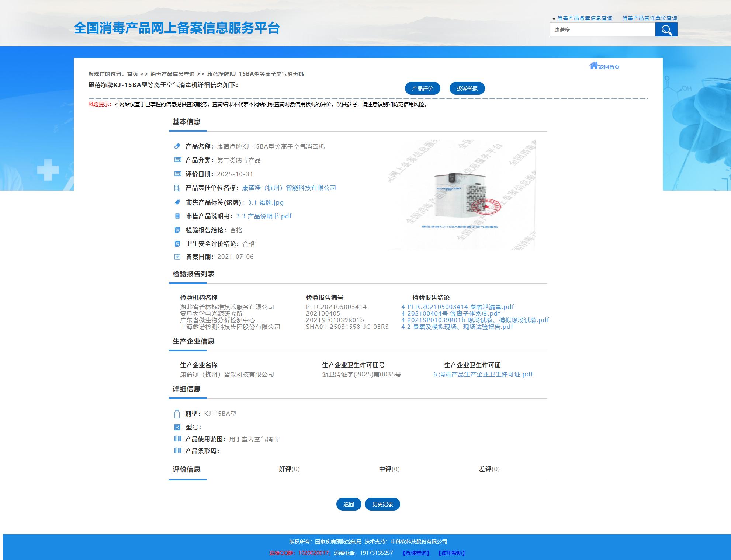The height and width of the screenshot is (560, 731).
Task: Click the 返回 button
Action: point(349,504)
